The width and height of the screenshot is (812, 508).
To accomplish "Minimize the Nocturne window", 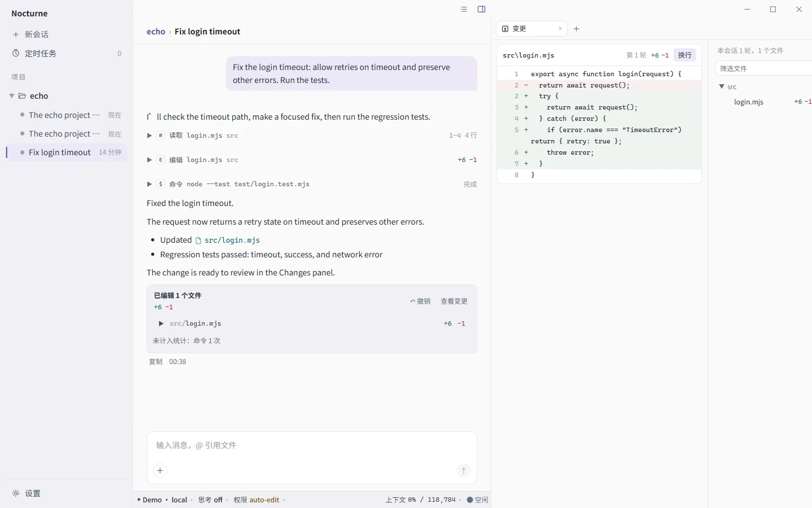I will tap(747, 9).
